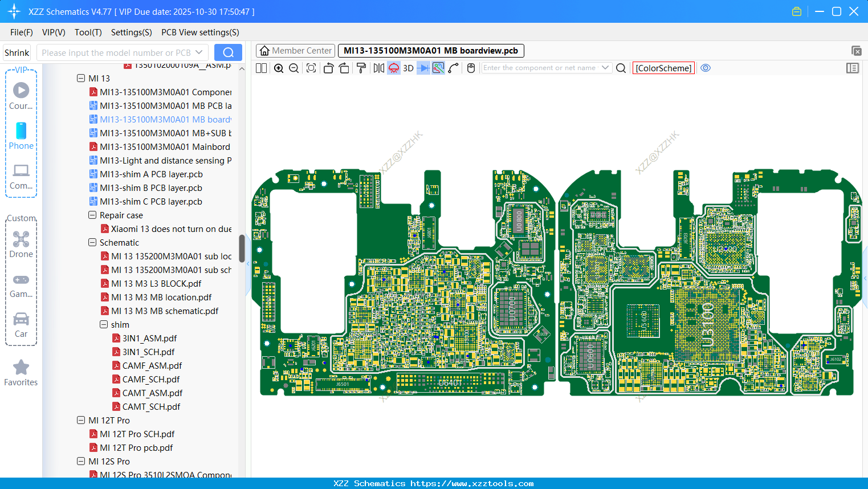Screen dimensions: 868x489
Task: Click the mouse settings icon on the toolbar
Action: point(471,68)
